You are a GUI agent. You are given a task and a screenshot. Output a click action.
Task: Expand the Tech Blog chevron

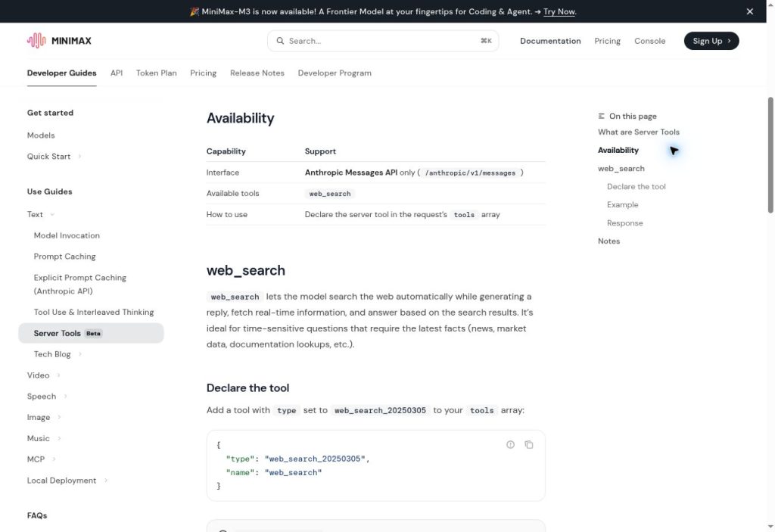click(80, 354)
